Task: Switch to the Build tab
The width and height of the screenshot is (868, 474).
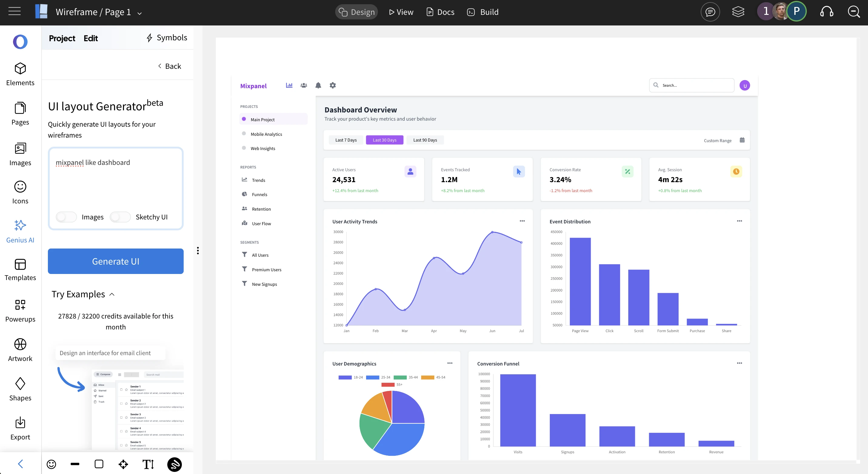Action: [483, 12]
